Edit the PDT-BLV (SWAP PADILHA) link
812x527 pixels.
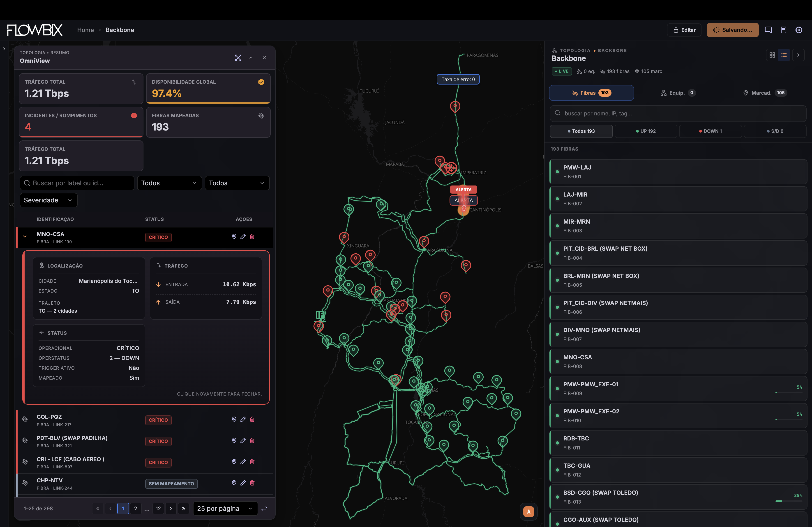pos(243,440)
